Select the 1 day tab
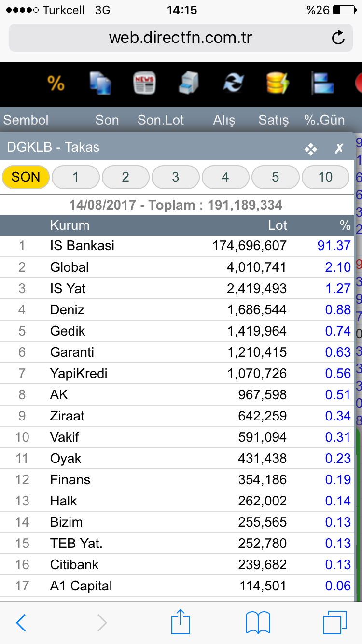Screen dimensions: 362x644 click(x=76, y=177)
